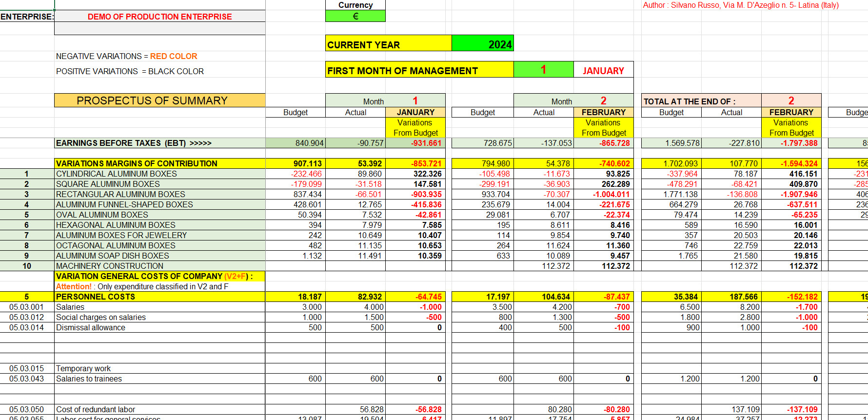Click Salaries to trainees row label
Image resolution: width=868 pixels, height=420 pixels.
click(159, 379)
